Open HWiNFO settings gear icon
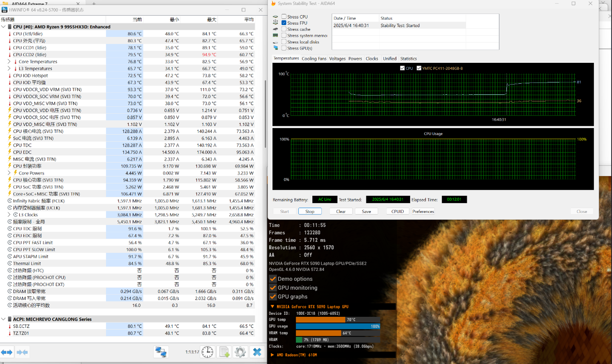Image resolution: width=612 pixels, height=364 pixels. (x=240, y=352)
